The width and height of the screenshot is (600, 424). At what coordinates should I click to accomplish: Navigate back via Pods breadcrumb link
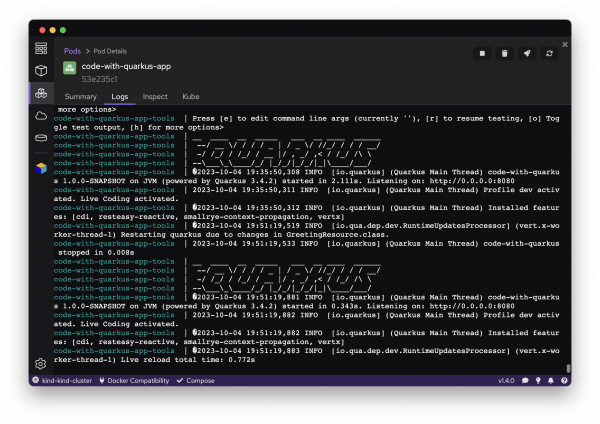pyautogui.click(x=72, y=50)
